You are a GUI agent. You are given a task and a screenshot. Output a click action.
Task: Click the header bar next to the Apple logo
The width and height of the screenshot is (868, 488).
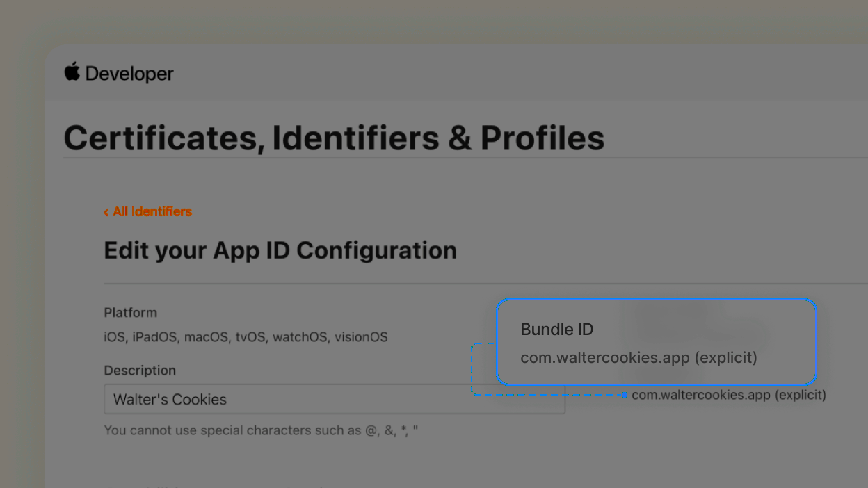[x=417, y=72]
